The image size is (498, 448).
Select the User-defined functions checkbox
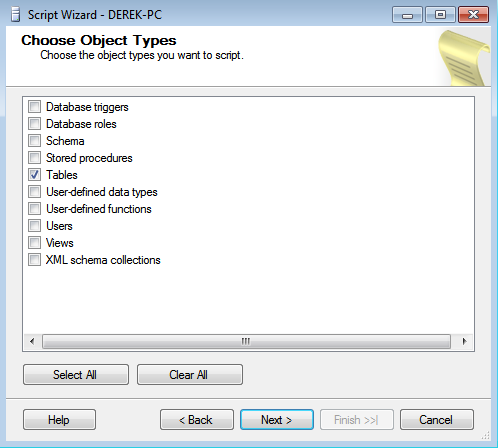click(x=34, y=209)
